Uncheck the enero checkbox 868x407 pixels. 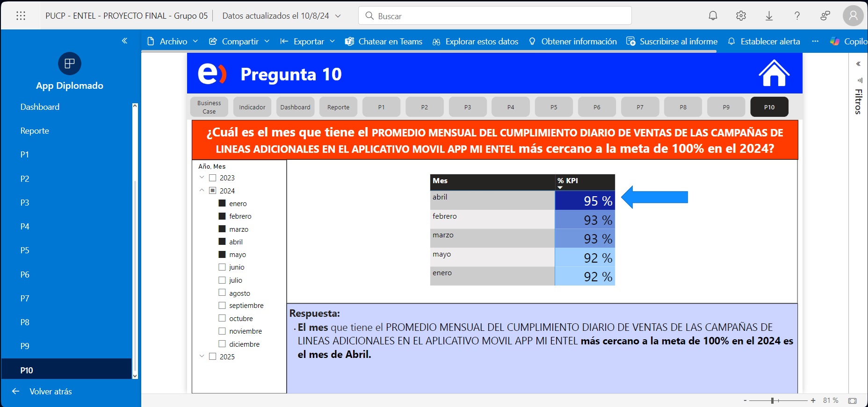pyautogui.click(x=222, y=203)
